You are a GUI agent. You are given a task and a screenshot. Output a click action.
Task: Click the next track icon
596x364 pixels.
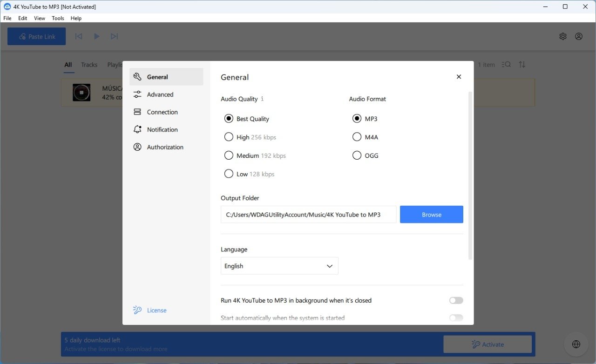coord(114,36)
